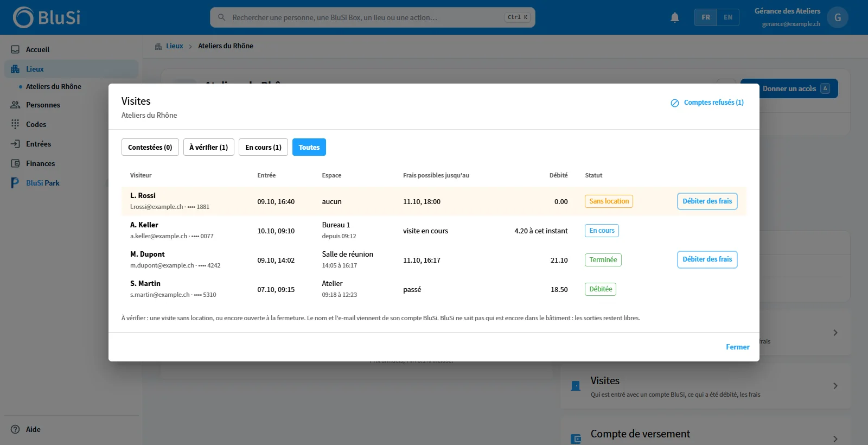Click Débiter des frais for M. Dupont
Image resolution: width=868 pixels, height=445 pixels.
[x=707, y=259]
